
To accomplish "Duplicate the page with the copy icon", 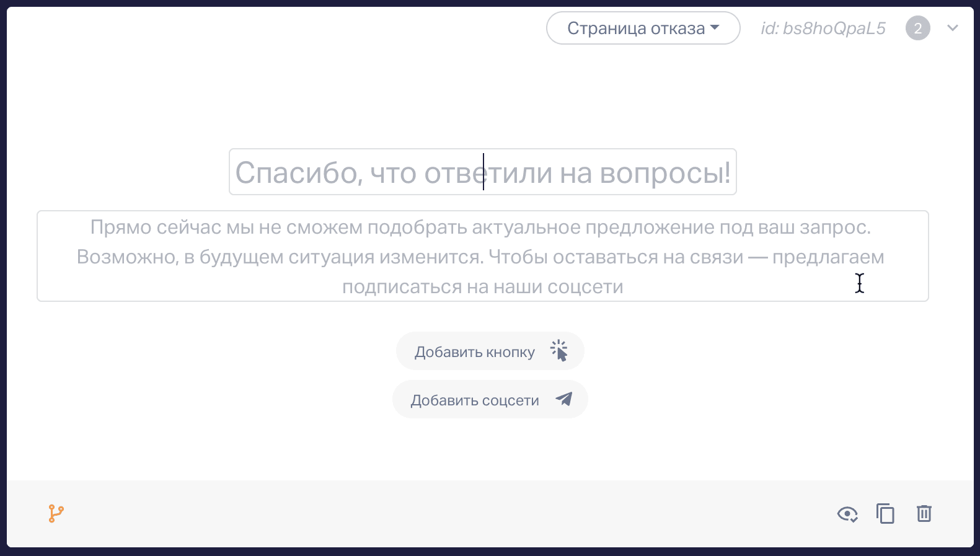I will (885, 513).
